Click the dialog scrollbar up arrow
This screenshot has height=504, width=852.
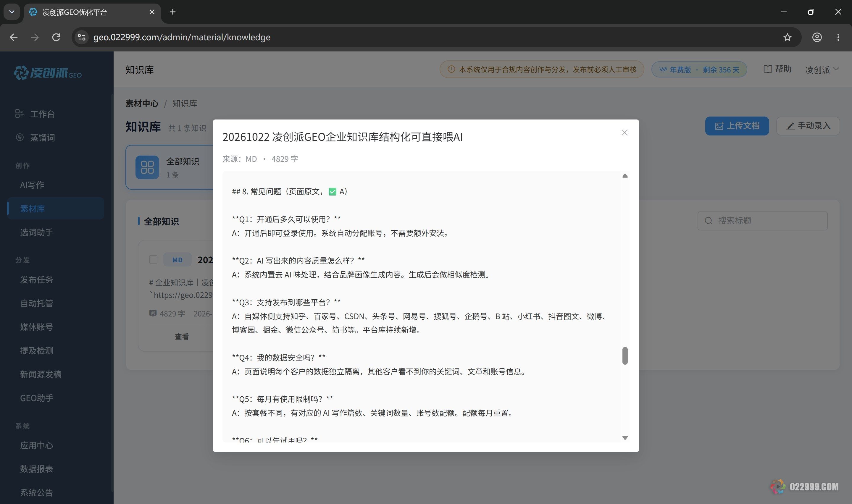coord(625,176)
